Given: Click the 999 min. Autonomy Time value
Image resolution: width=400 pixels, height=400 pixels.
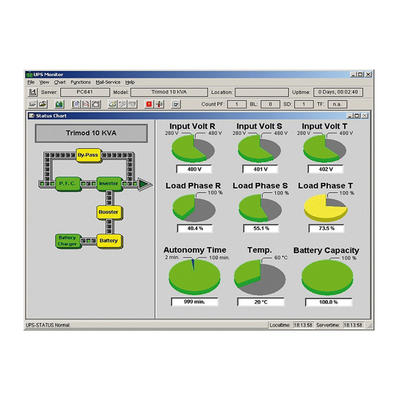Looking at the screenshot, I should click(194, 302).
